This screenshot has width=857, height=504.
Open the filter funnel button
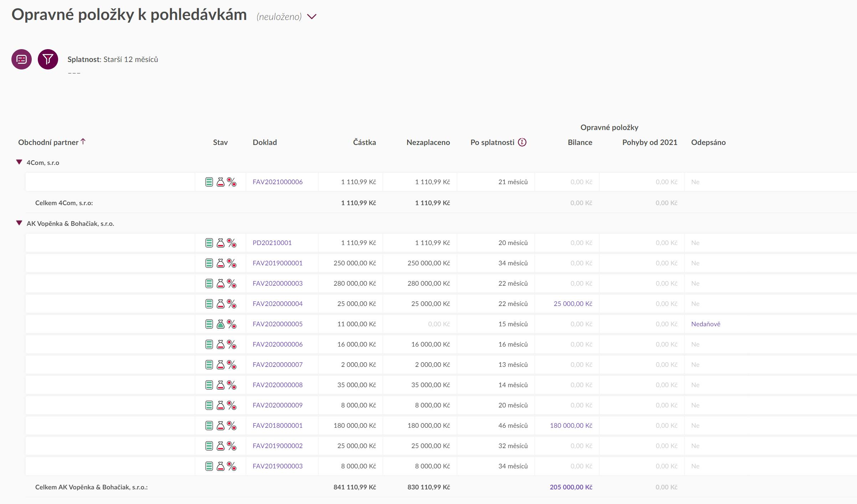click(x=48, y=59)
